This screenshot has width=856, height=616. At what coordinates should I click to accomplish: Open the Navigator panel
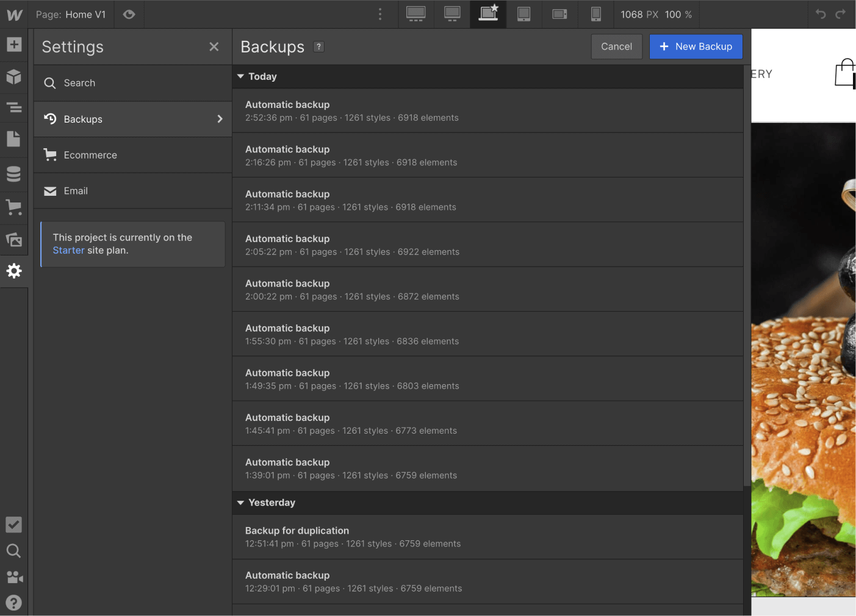tap(14, 108)
